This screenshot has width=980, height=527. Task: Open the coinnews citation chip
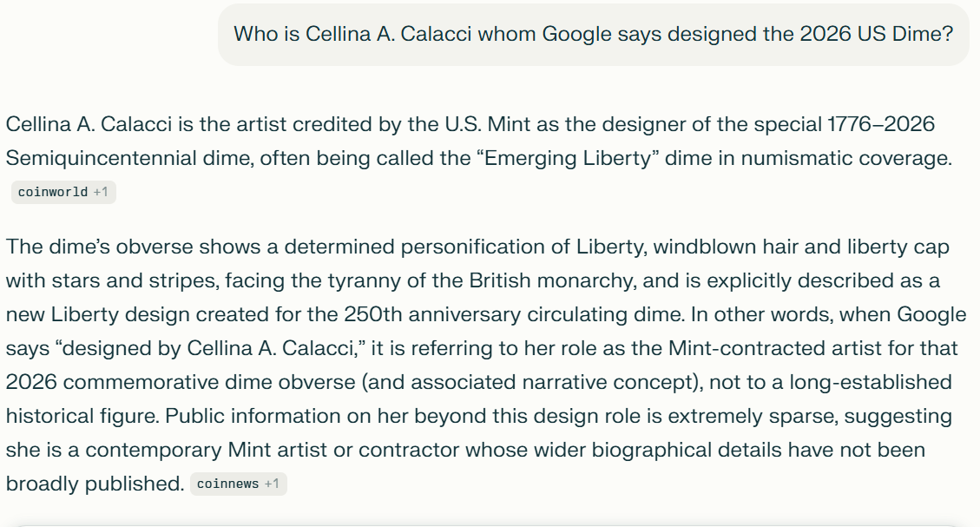click(x=238, y=484)
